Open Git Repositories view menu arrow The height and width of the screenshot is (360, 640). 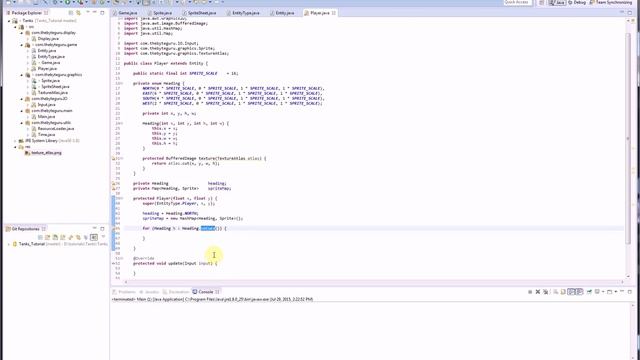click(103, 237)
